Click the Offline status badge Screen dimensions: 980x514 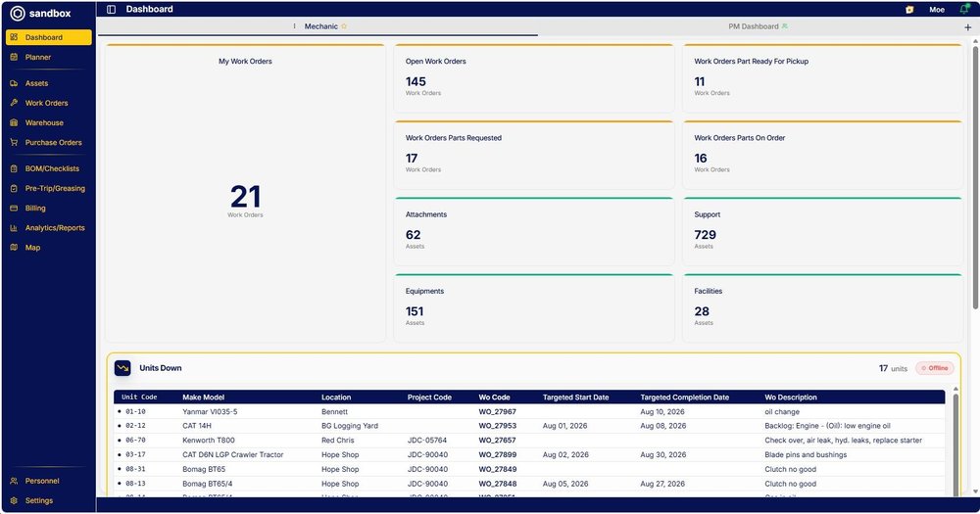(x=935, y=368)
